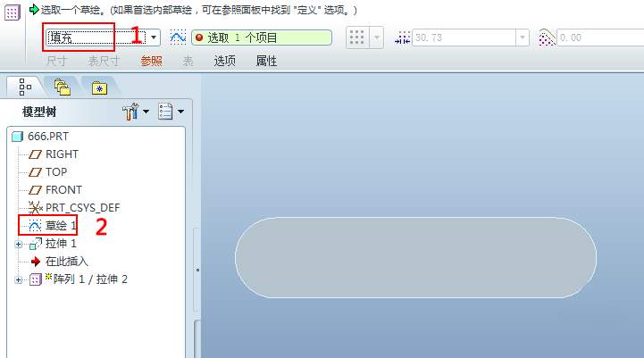Open the 属性 panel tab

point(266,62)
